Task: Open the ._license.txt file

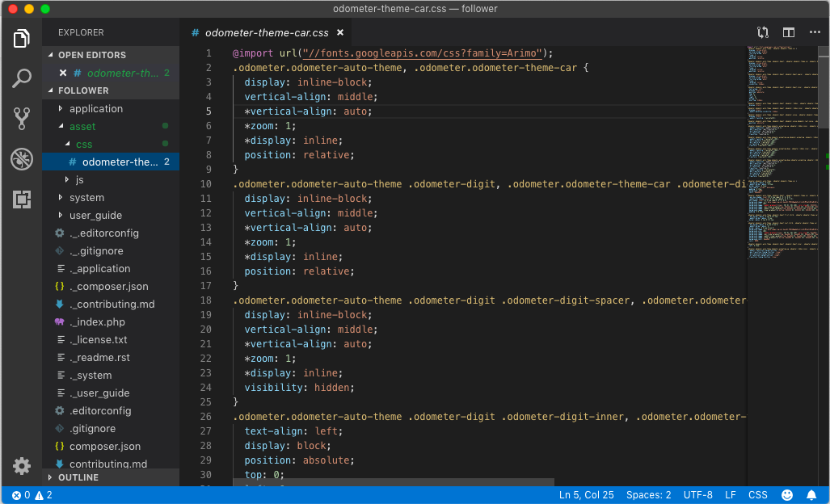Action: (x=111, y=339)
